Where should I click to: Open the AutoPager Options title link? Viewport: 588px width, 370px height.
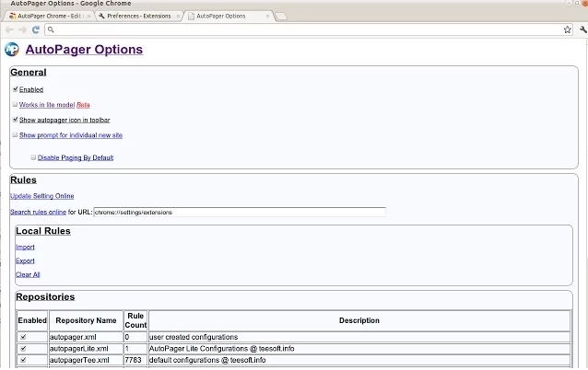tap(84, 50)
